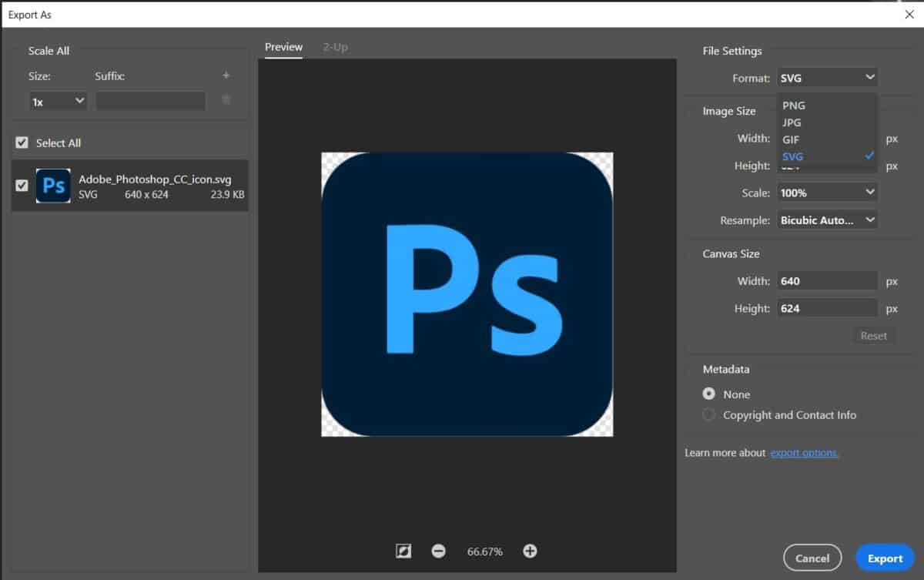The image size is (924, 580).
Task: Click the 23.9 KB file size
Action: tap(227, 195)
